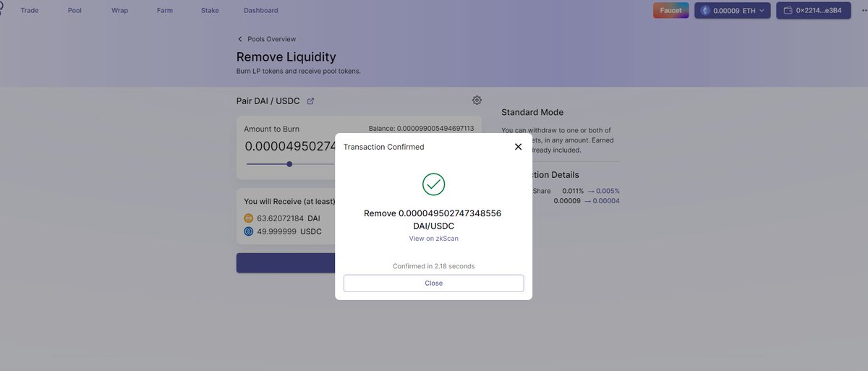
Task: Click the Confirmed in 2.18 seconds text
Action: pyautogui.click(x=433, y=266)
